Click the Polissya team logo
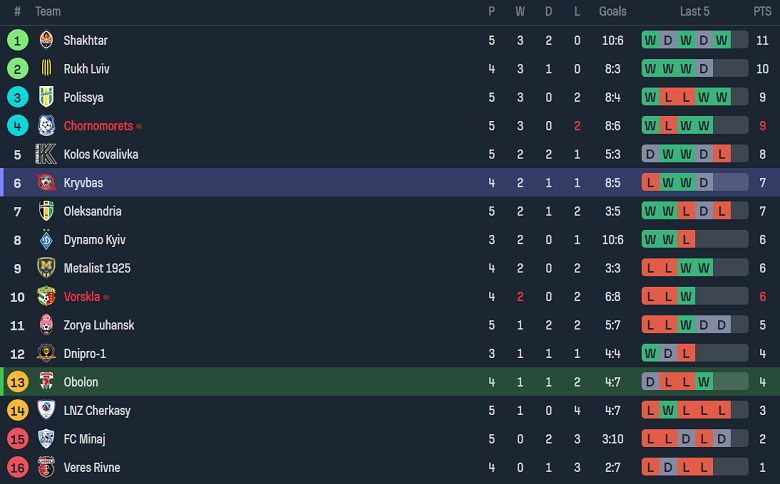This screenshot has height=484, width=780. pyautogui.click(x=46, y=98)
